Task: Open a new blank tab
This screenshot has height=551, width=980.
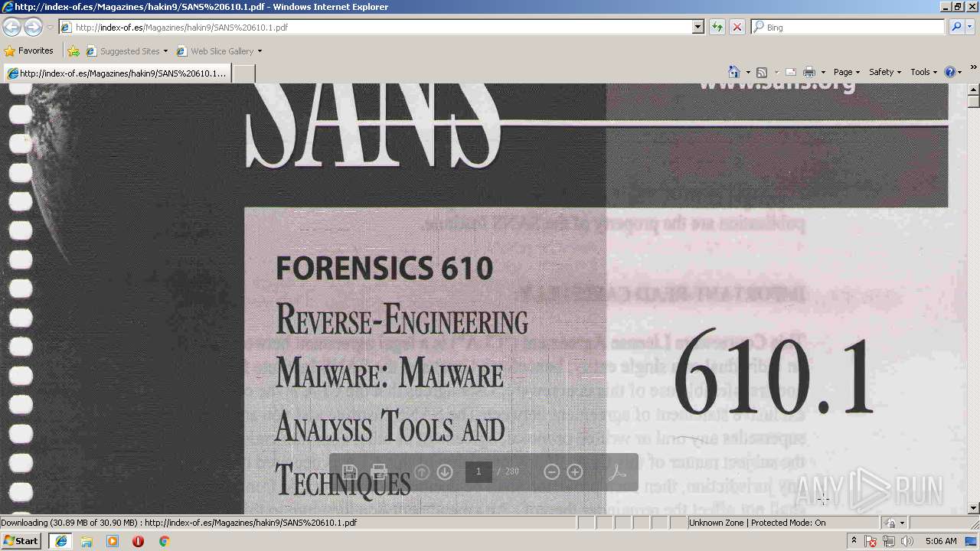Action: pyautogui.click(x=243, y=73)
